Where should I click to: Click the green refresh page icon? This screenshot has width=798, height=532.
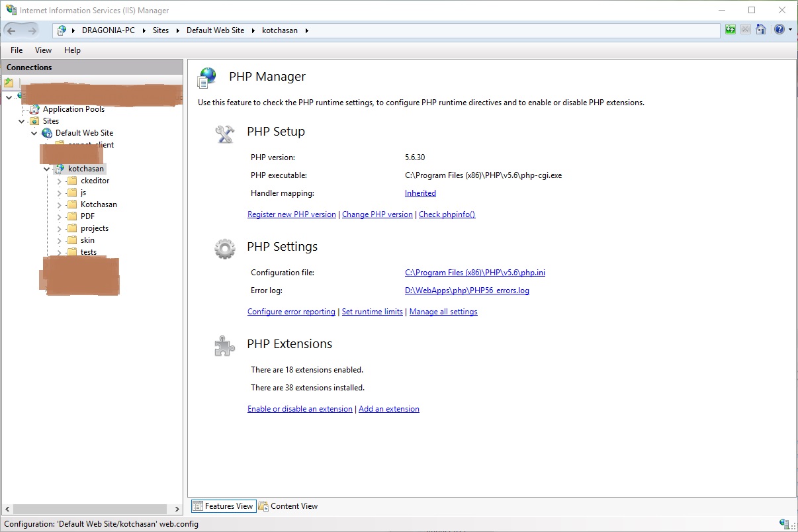(731, 30)
